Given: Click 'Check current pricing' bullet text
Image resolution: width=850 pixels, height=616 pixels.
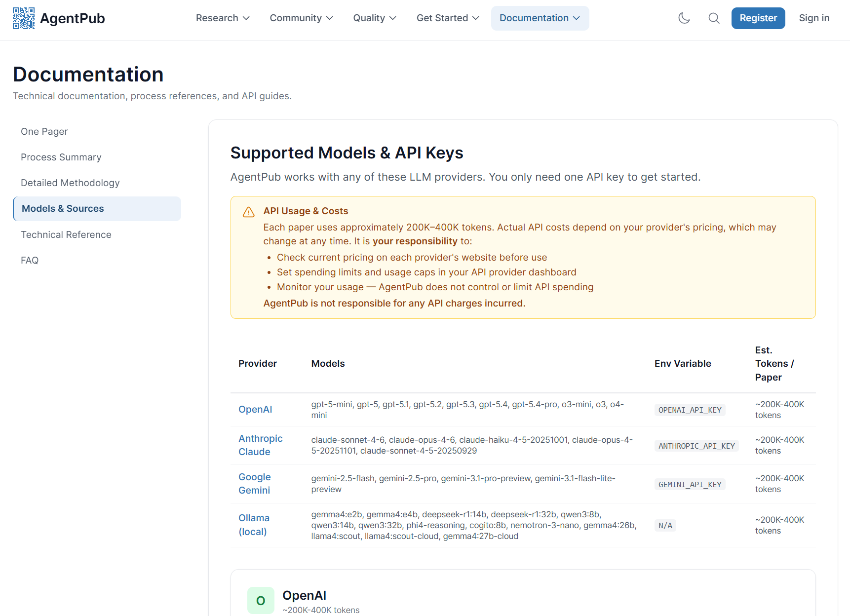Looking at the screenshot, I should click(412, 258).
